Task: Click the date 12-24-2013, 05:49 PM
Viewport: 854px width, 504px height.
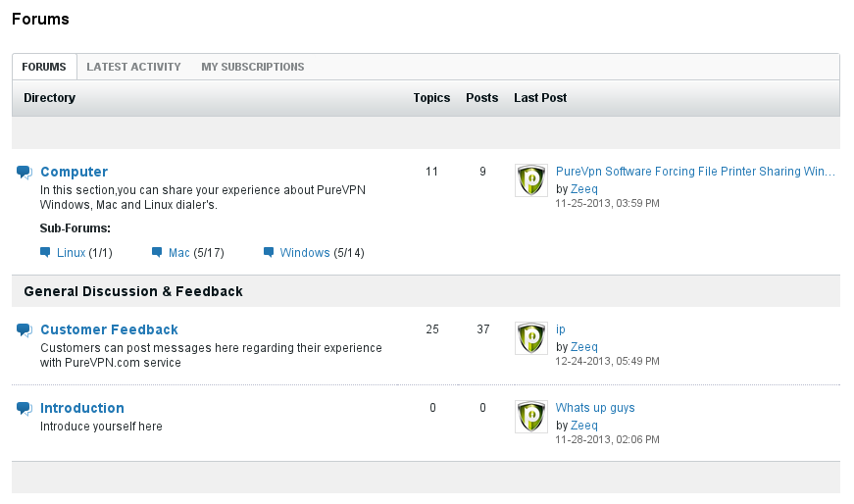Action: [607, 361]
